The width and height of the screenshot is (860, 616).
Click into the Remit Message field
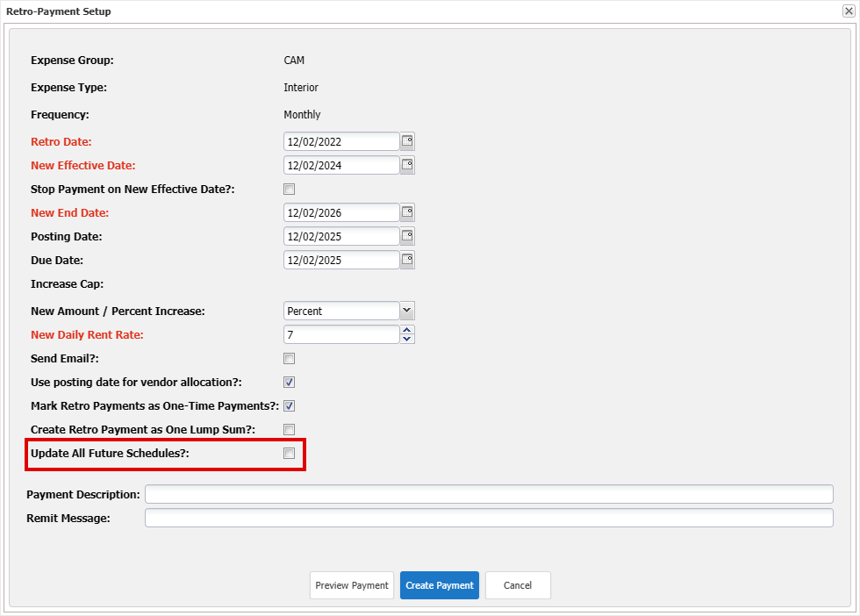489,518
